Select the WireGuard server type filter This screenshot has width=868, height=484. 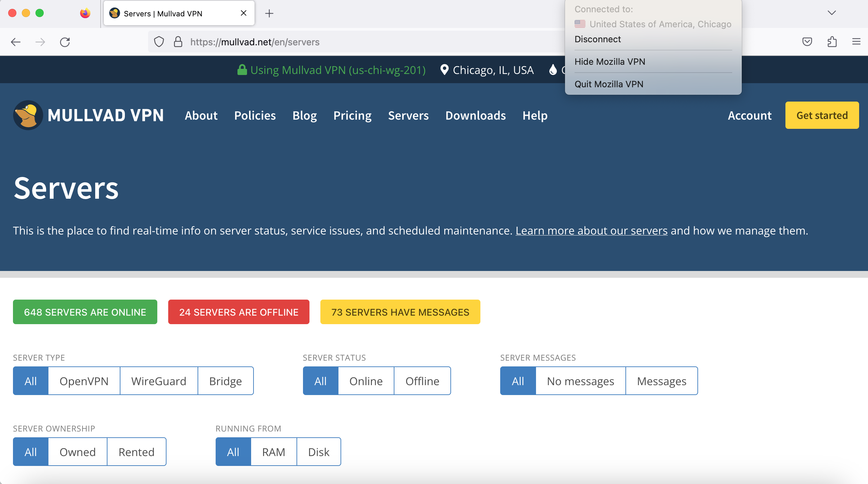[x=159, y=381]
